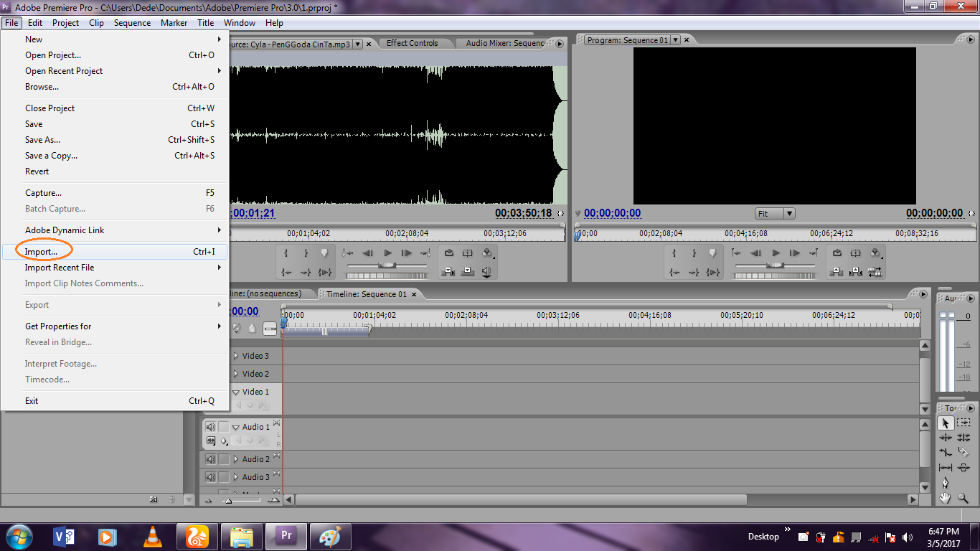Click Play In to Out in Source monitor

(x=325, y=272)
